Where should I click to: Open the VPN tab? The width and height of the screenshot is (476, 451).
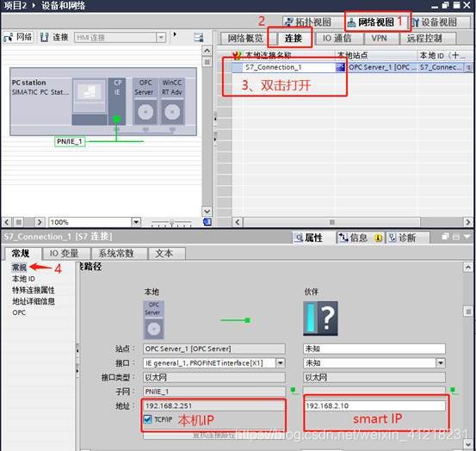pyautogui.click(x=379, y=38)
